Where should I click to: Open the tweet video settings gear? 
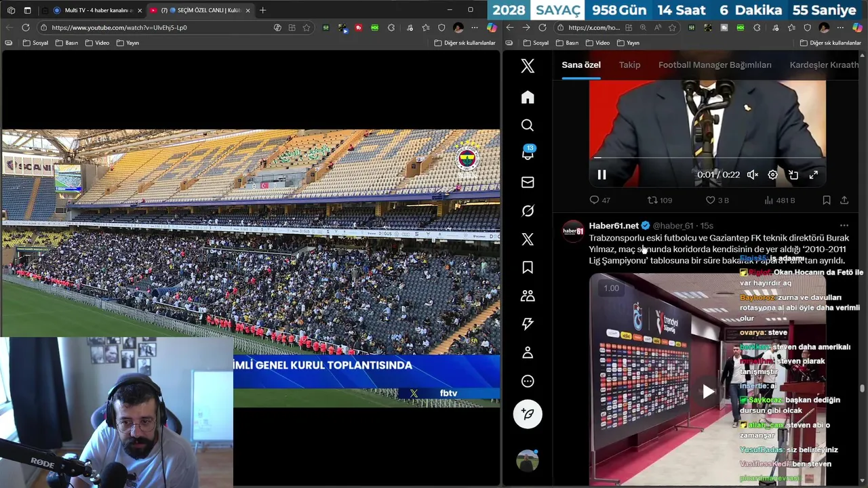[773, 175]
